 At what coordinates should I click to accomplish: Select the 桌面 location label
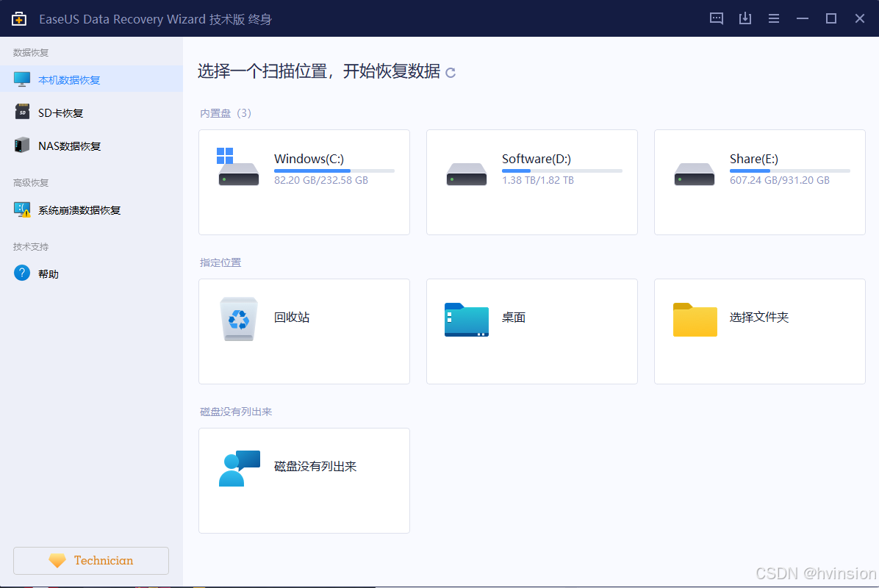514,318
